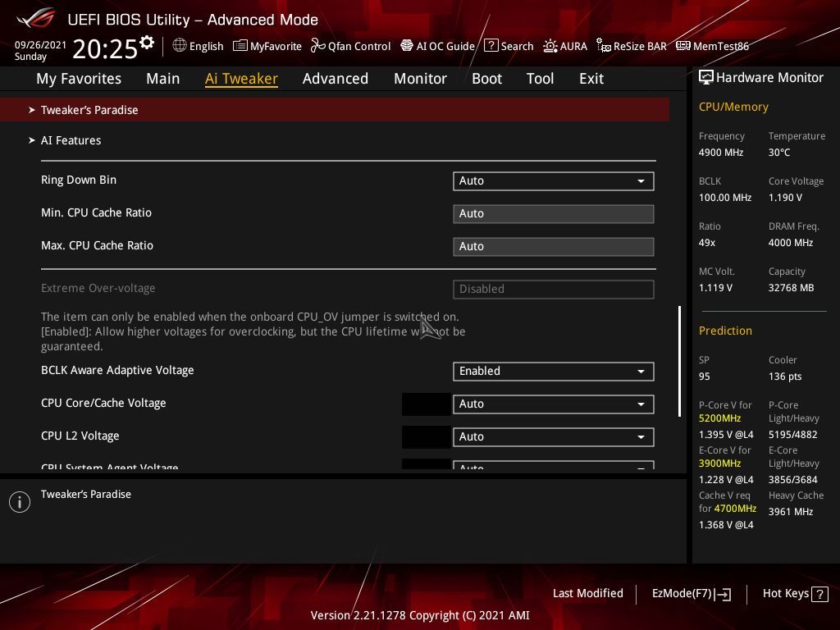
Task: Click Last Modified button
Action: pos(587,593)
